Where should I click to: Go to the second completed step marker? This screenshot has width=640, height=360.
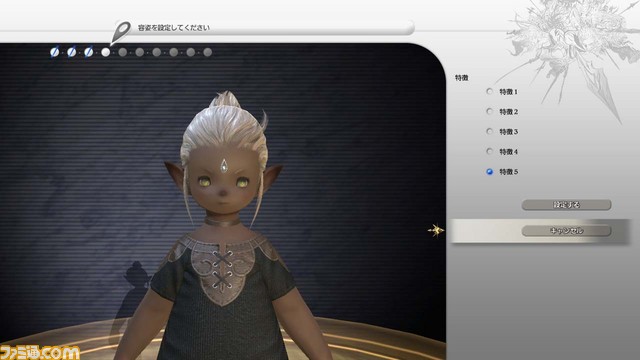(x=71, y=52)
